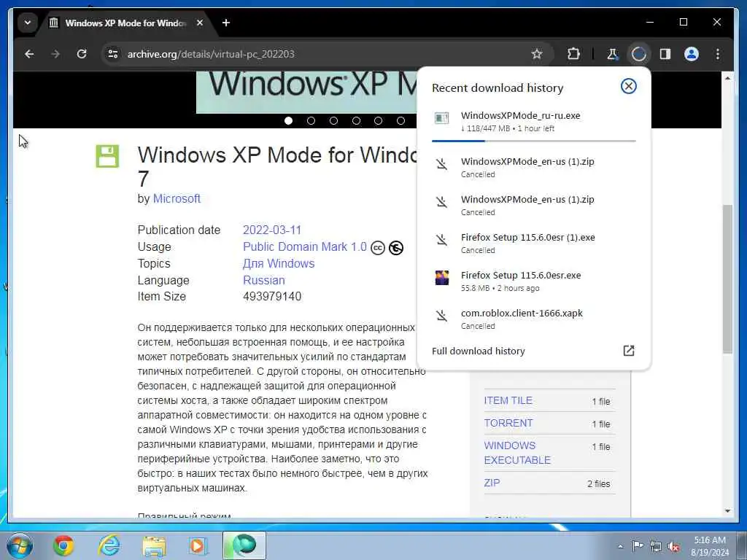Click the downloads progress icon in toolbar

click(639, 54)
